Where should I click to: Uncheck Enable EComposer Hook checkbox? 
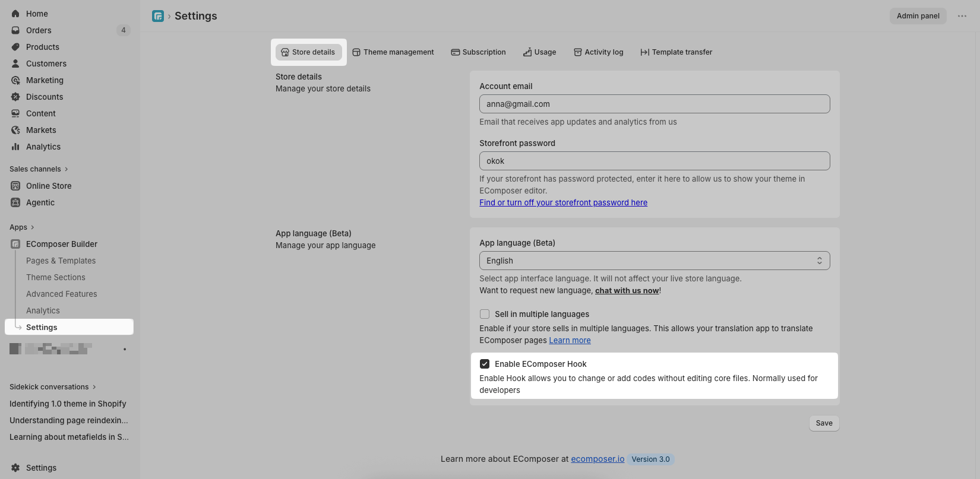[x=485, y=364]
